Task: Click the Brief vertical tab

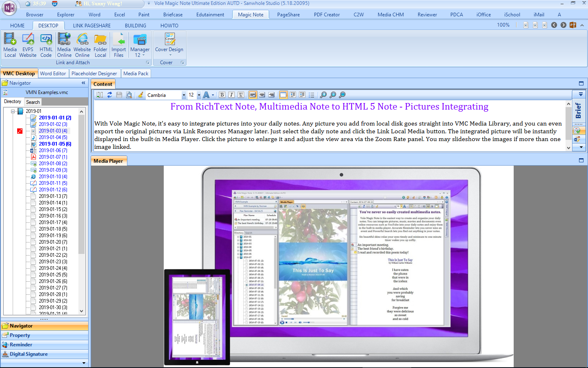Action: 578,110
